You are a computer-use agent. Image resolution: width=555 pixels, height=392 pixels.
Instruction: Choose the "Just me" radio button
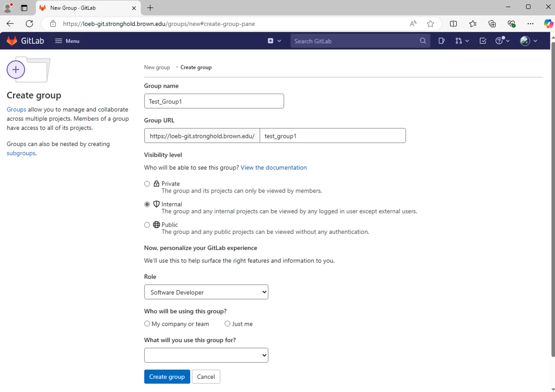pyautogui.click(x=227, y=324)
